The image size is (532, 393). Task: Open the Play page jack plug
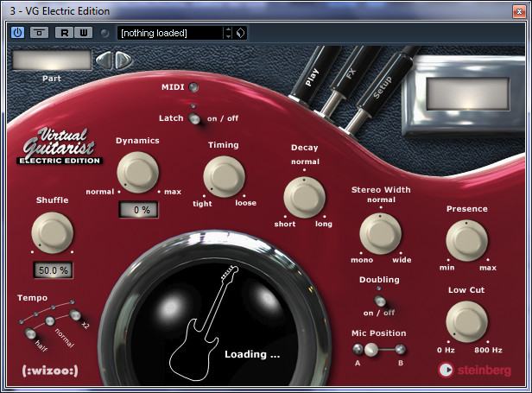pos(313,76)
